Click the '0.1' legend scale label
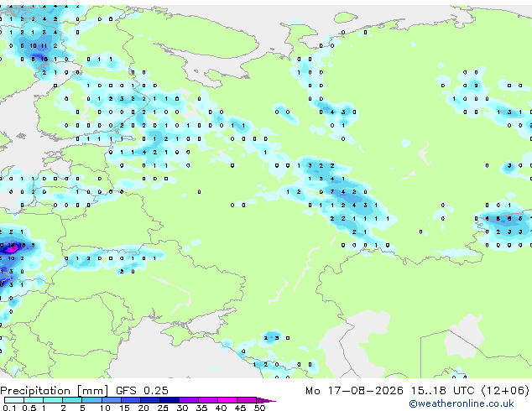The image size is (532, 411). click(x=9, y=408)
